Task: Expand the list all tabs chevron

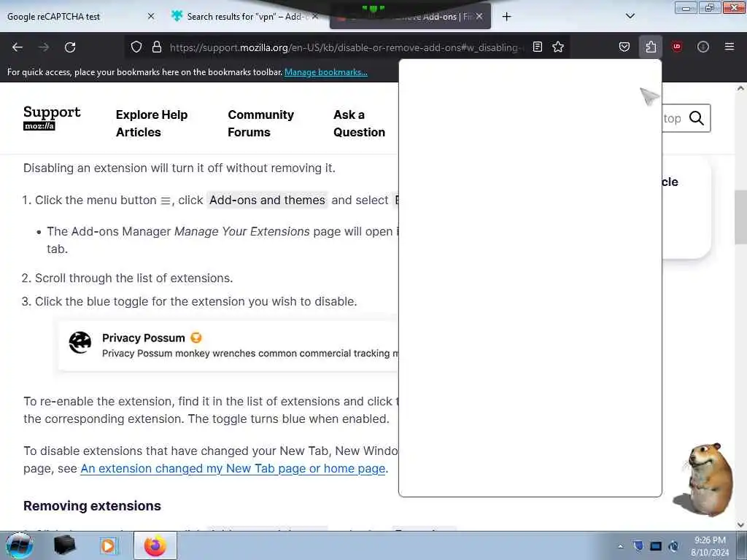Action: click(x=630, y=16)
